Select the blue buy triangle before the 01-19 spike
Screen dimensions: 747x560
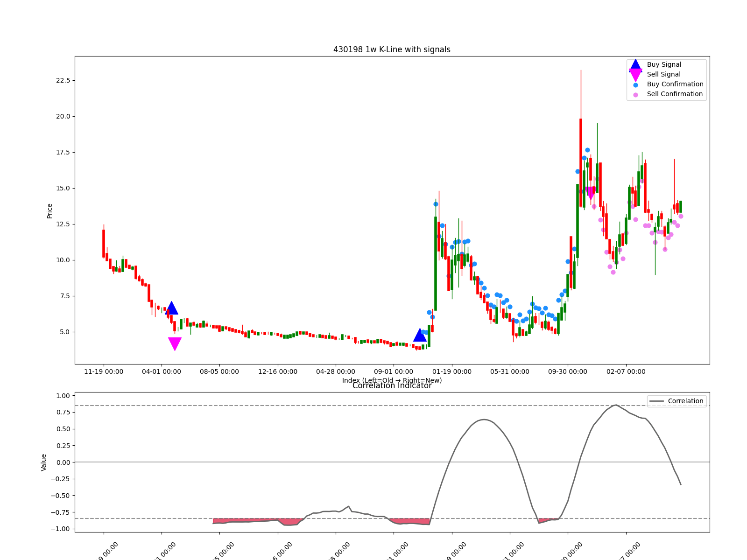(420, 335)
